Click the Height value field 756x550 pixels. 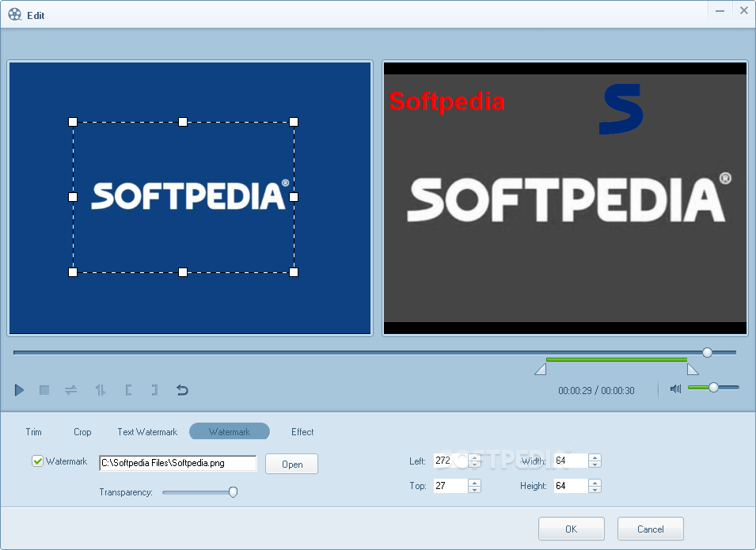pyautogui.click(x=571, y=486)
